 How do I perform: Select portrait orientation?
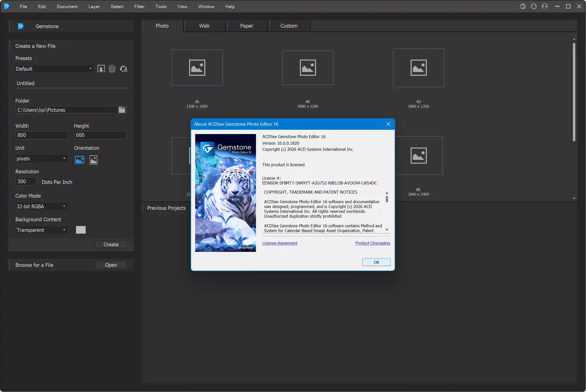tap(93, 160)
